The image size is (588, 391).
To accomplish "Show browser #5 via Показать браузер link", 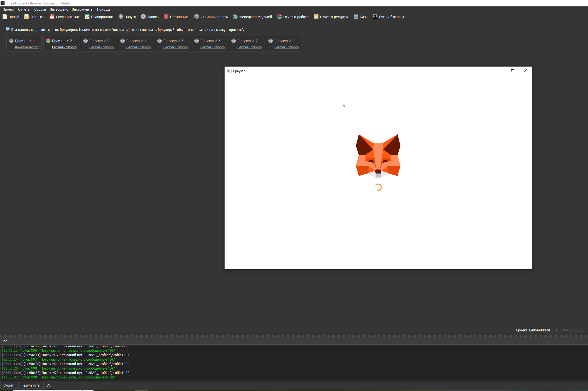I will pyautogui.click(x=175, y=47).
